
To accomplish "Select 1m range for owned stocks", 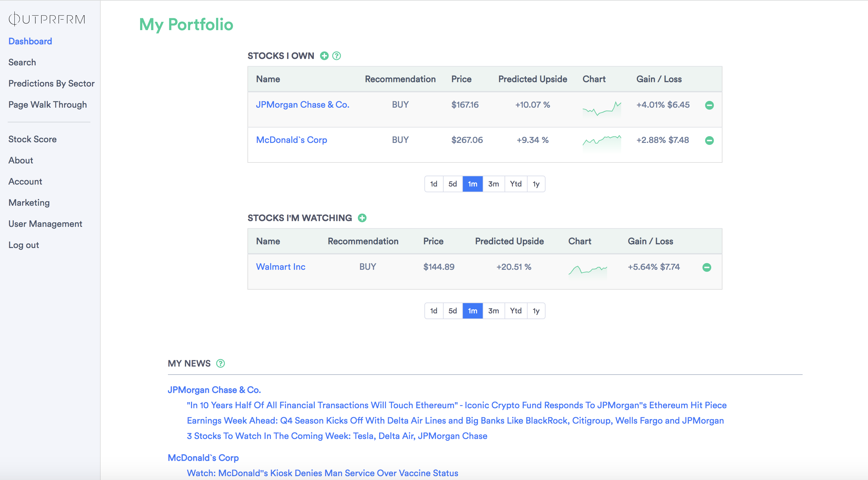I will (x=472, y=184).
